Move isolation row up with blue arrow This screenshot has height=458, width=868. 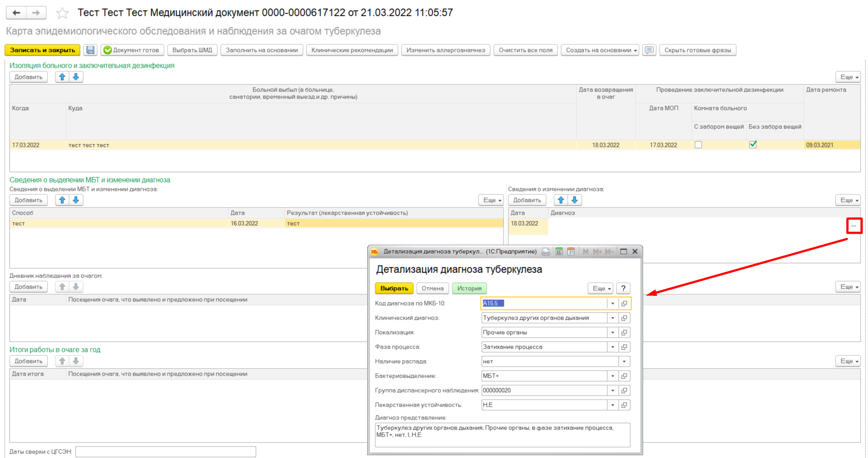click(62, 77)
